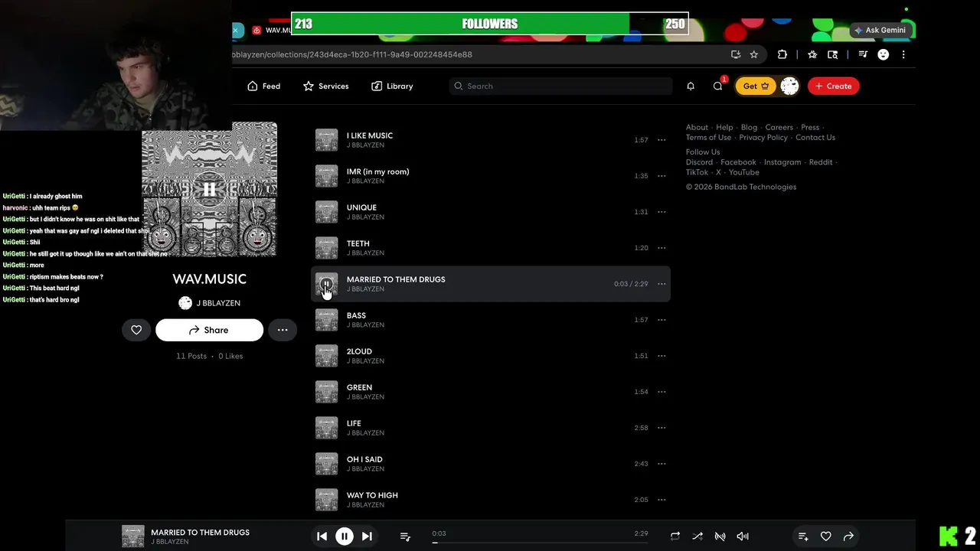Open the YouTube footer link
The image size is (980, 551).
(x=743, y=172)
